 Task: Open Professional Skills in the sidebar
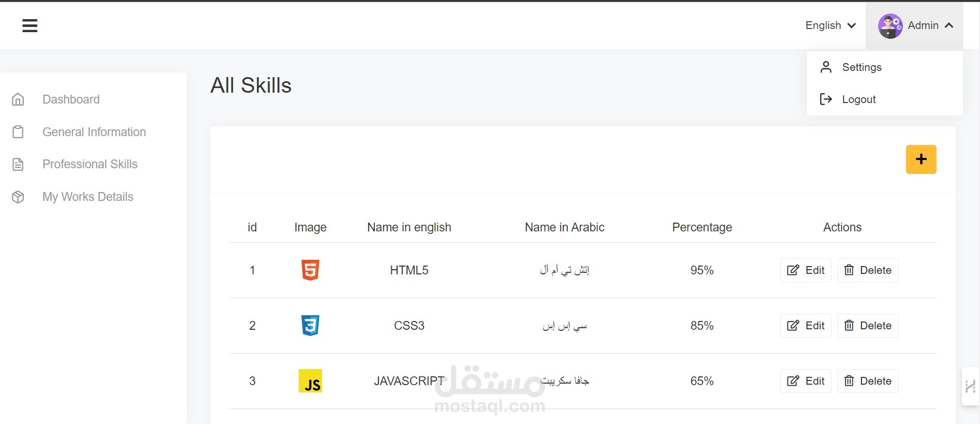click(90, 165)
